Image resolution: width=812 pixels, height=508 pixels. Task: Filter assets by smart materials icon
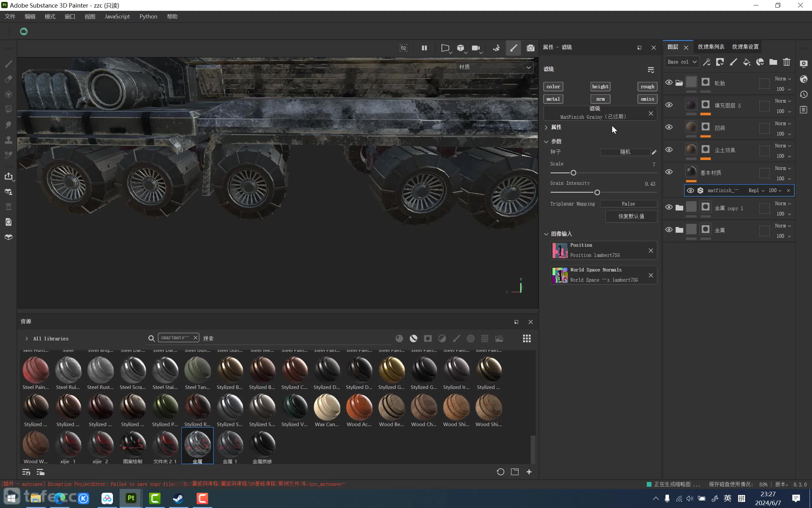click(x=413, y=338)
